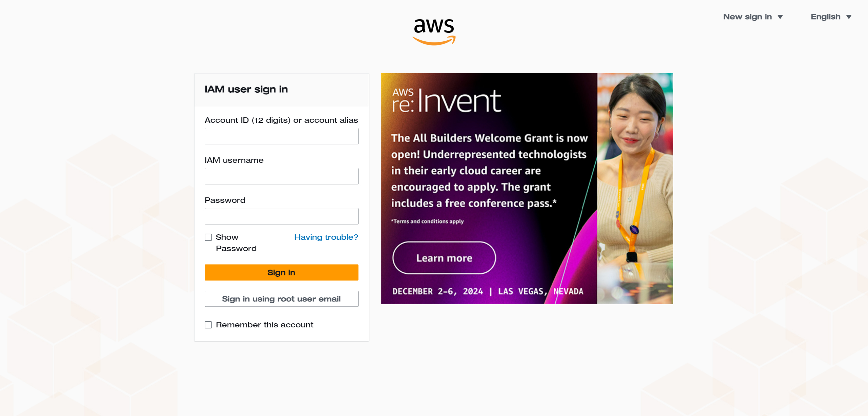Focus the IAM username field
Viewport: 868px width, 416px height.
pyautogui.click(x=282, y=176)
